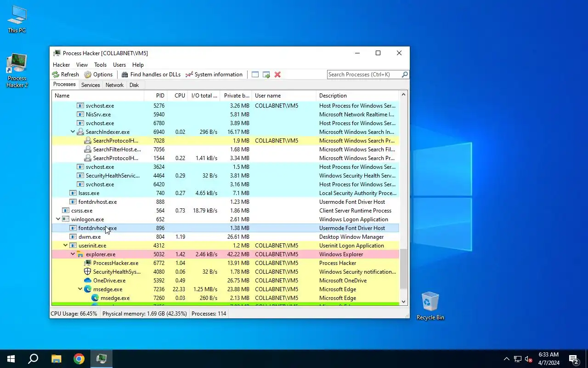Viewport: 588px width, 368px height.
Task: Sort by the Description column header
Action: tap(358, 96)
